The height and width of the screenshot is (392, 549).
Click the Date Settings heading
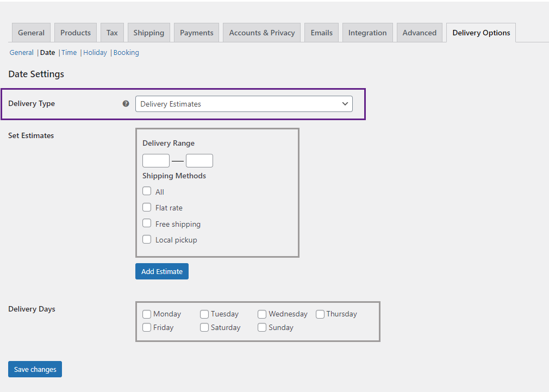pos(36,74)
